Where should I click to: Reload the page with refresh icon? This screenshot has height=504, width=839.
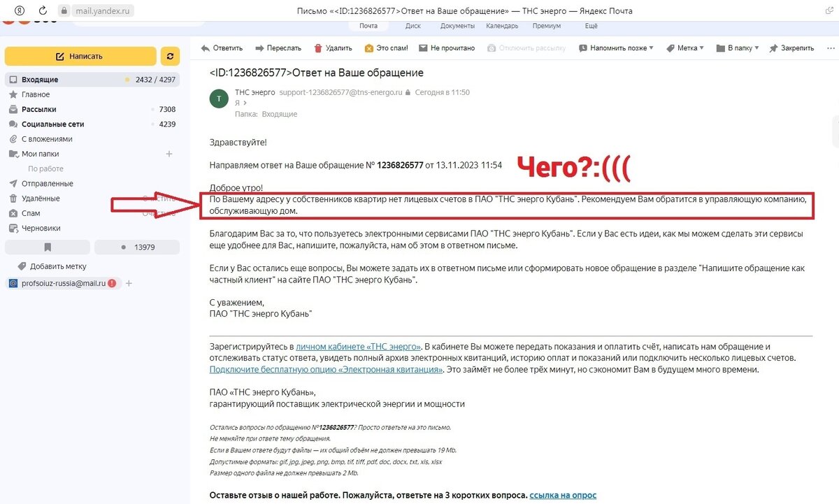pos(43,10)
